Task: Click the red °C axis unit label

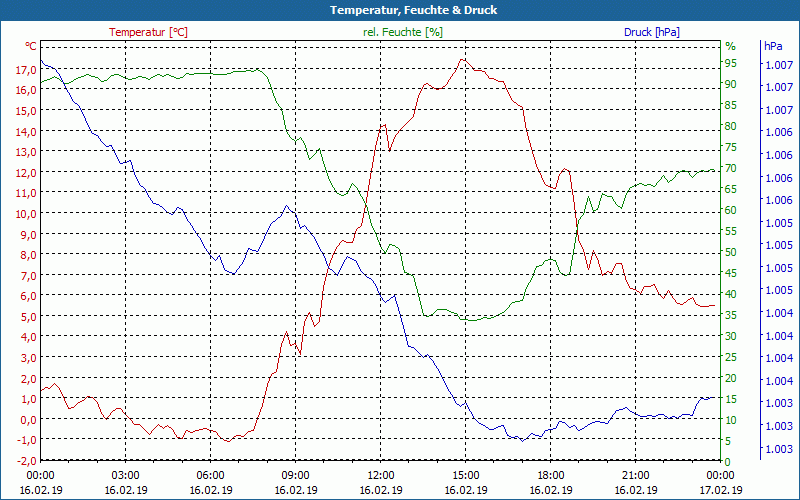Action: 31,46
